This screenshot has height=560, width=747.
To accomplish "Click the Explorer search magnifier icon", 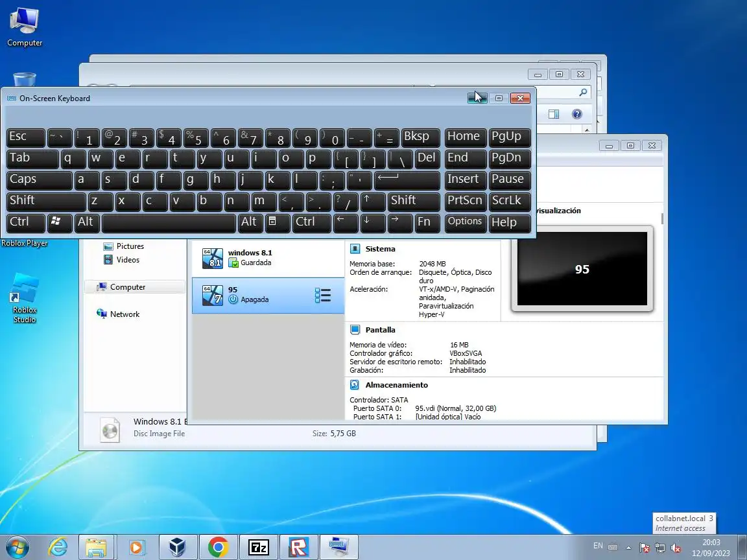I will tap(583, 93).
